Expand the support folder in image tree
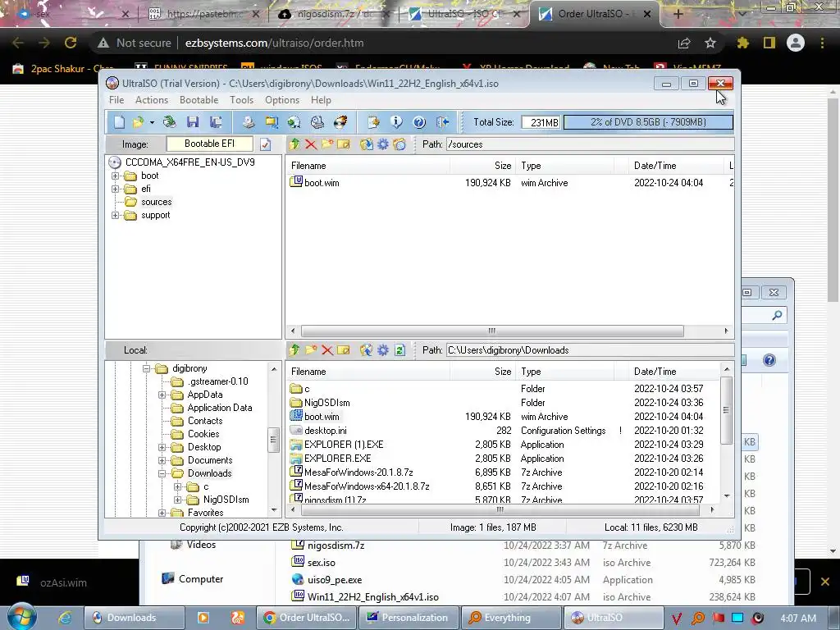Viewport: 840px width, 630px height. click(x=115, y=216)
